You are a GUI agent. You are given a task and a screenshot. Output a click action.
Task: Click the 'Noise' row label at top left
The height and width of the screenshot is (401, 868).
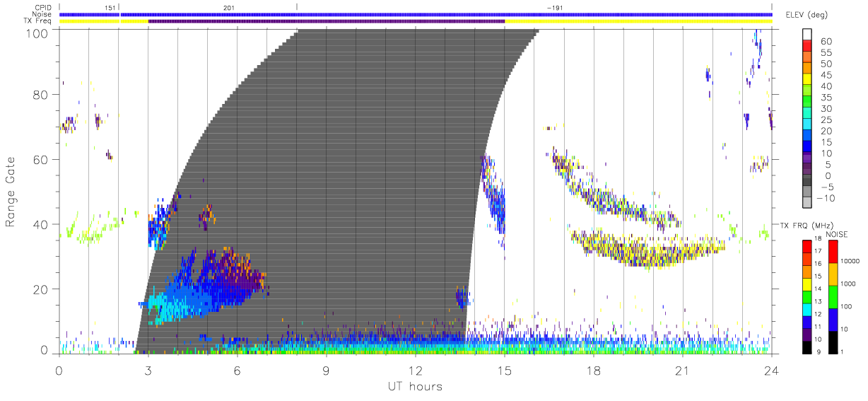[x=42, y=14]
